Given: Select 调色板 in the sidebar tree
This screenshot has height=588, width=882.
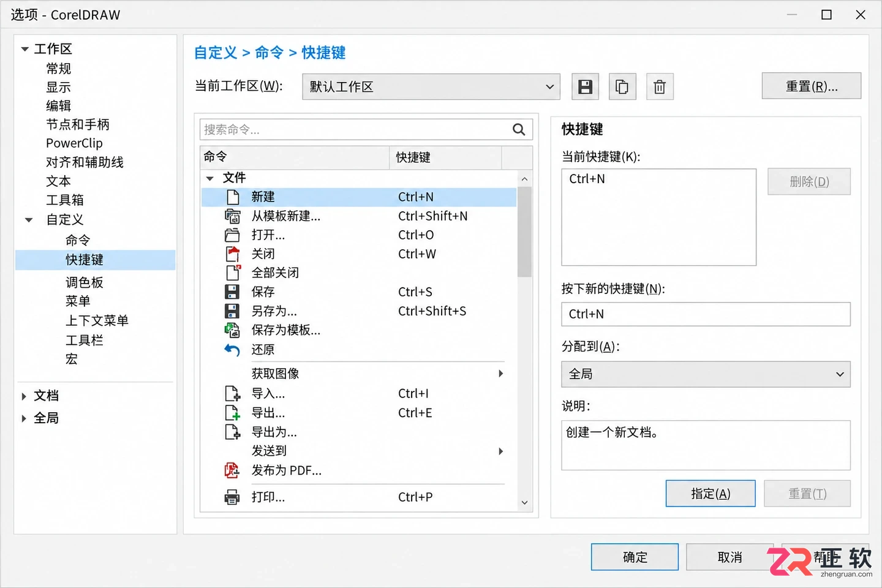Looking at the screenshot, I should (85, 282).
